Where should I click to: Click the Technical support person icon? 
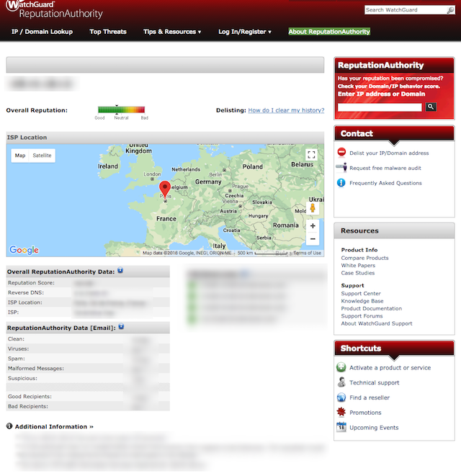(341, 382)
